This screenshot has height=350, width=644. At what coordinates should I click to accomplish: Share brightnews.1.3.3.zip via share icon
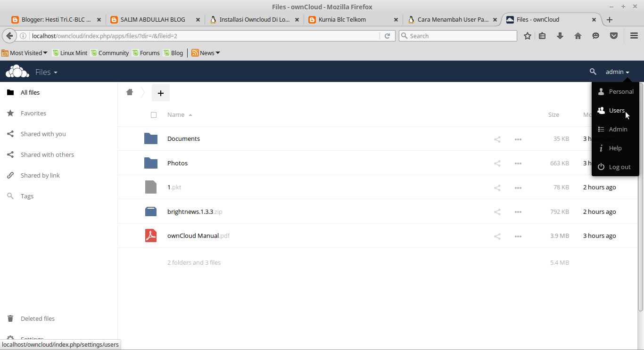point(497,212)
